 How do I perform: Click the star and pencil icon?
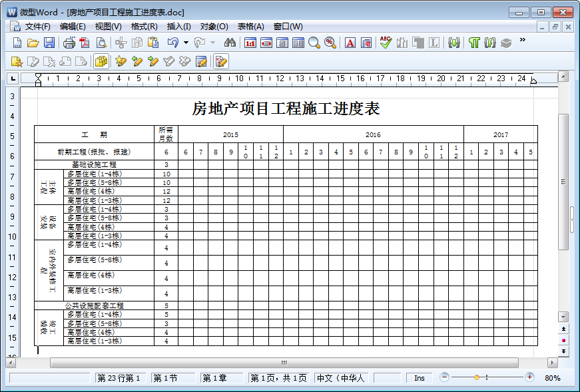pyautogui.click(x=121, y=61)
